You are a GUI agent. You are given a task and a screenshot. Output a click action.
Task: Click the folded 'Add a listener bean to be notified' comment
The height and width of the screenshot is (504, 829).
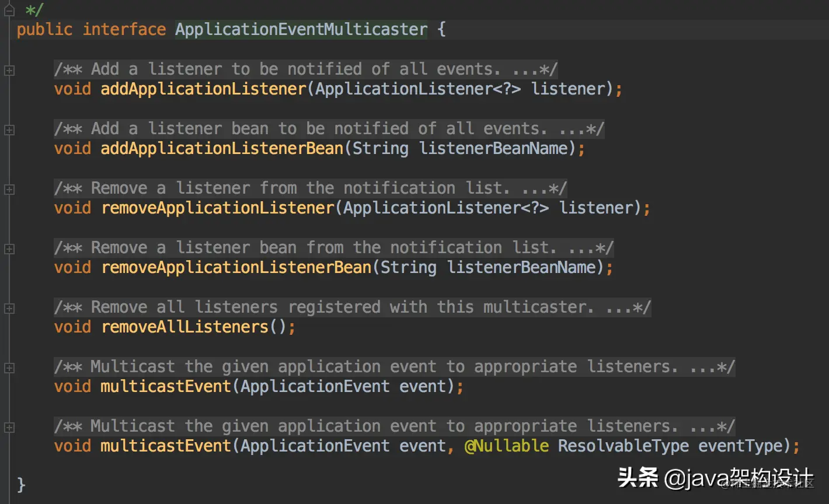[329, 129]
